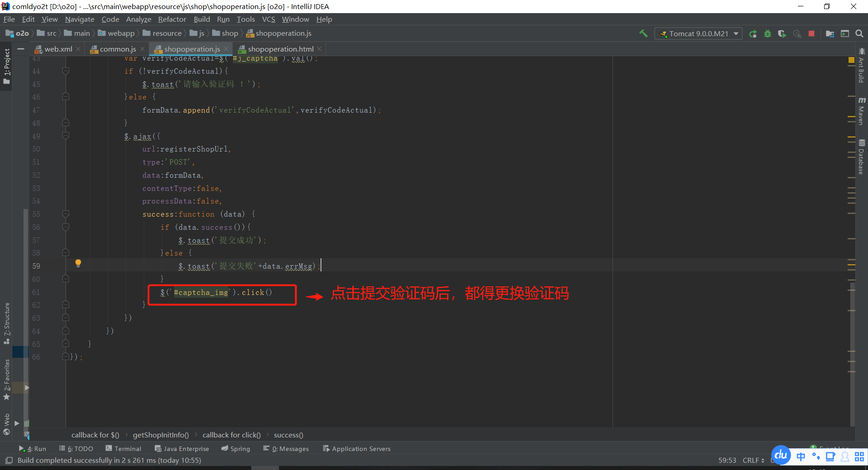This screenshot has height=470, width=868.
Task: Click the Baidu du input method icon
Action: point(781,455)
